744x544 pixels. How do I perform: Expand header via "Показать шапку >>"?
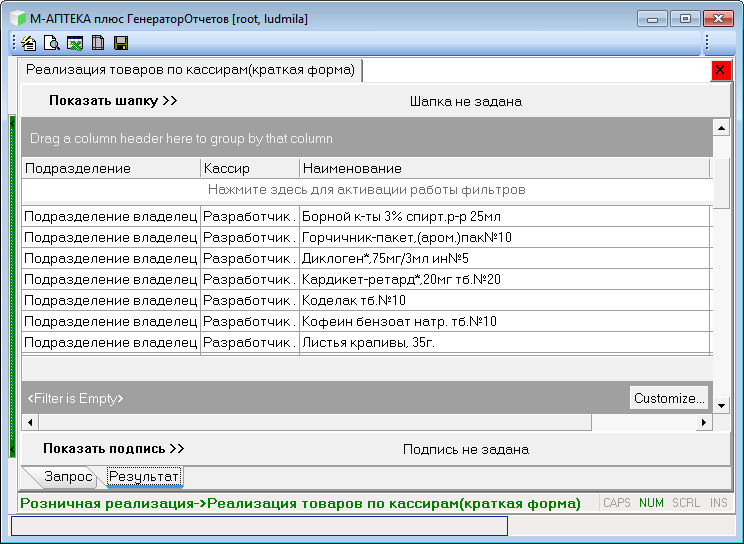point(113,101)
